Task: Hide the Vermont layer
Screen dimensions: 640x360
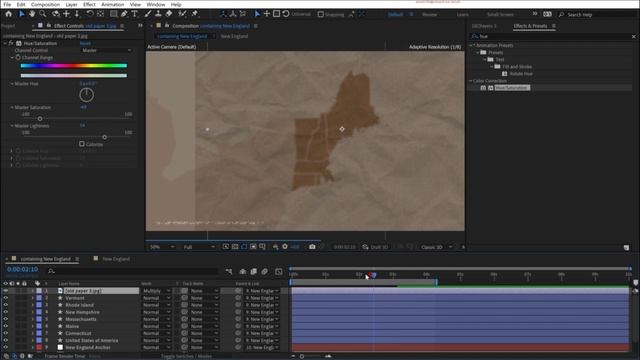Action: pyautogui.click(x=6, y=298)
